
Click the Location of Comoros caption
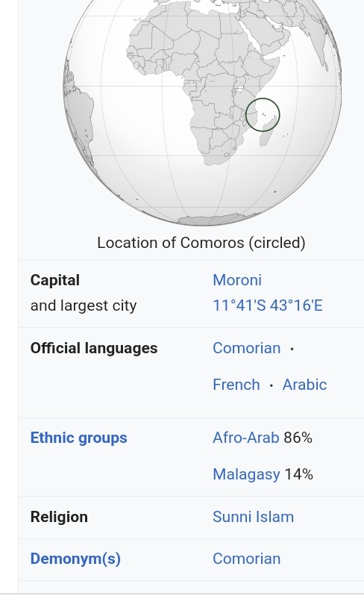(x=201, y=243)
